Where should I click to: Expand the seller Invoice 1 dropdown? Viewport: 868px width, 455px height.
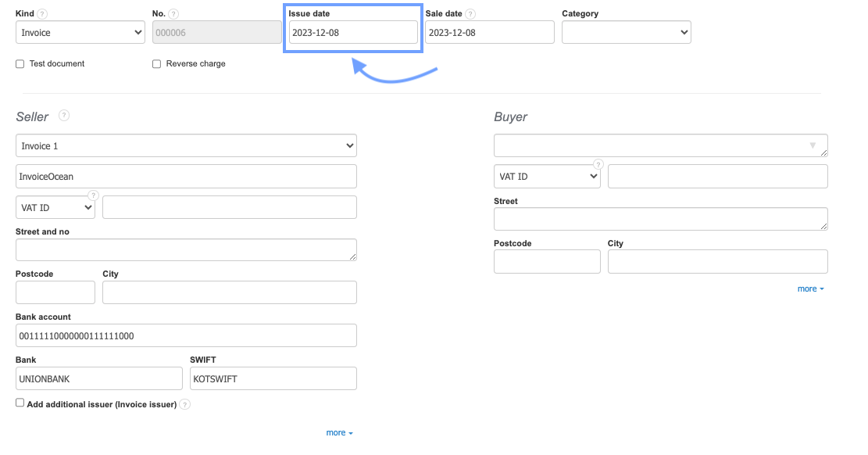point(186,145)
